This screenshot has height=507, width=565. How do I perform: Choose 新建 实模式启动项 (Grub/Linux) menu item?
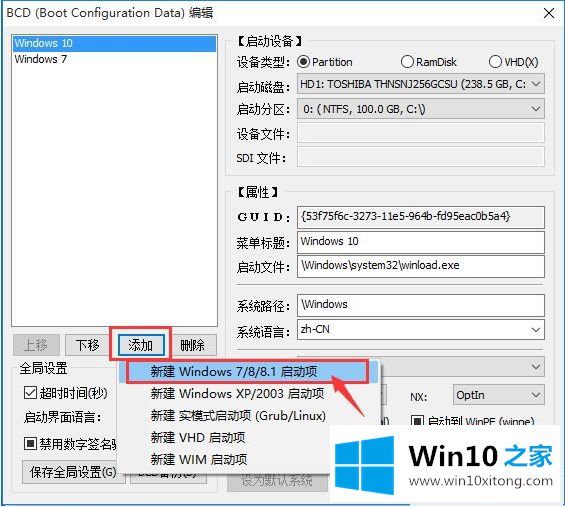[x=249, y=416]
